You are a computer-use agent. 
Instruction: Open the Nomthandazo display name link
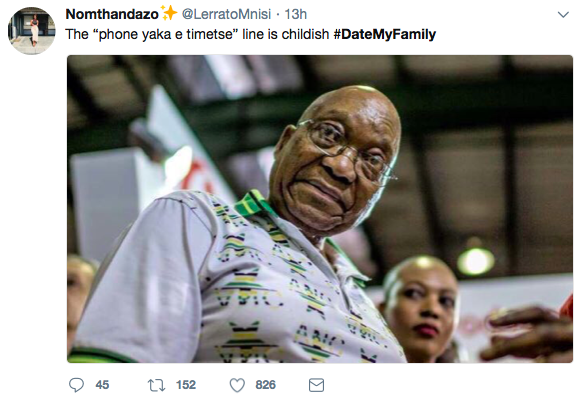[x=112, y=14]
